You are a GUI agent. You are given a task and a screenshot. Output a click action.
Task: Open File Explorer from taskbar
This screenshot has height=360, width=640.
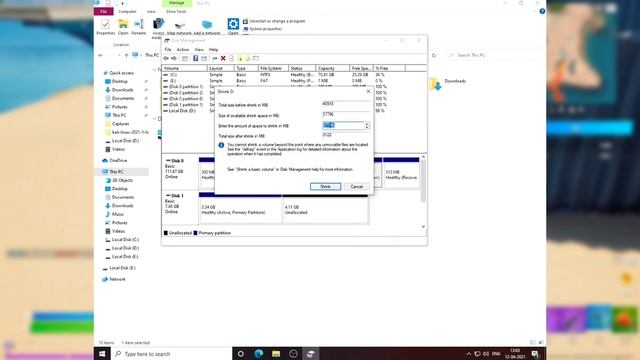[x=276, y=354]
